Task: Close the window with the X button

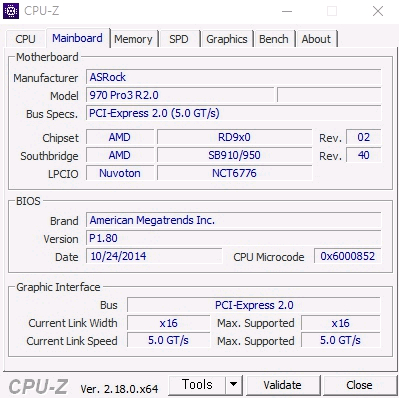Action: coord(378,11)
